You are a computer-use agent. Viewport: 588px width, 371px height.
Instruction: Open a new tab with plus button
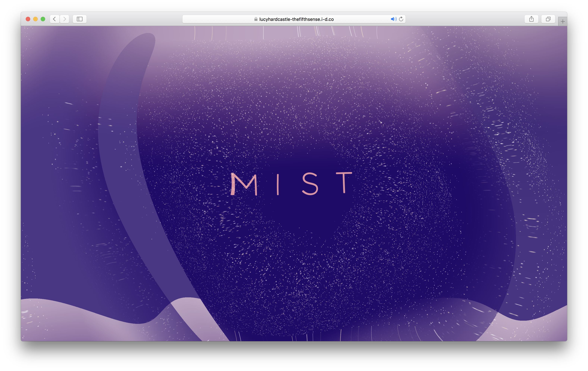[x=562, y=21]
